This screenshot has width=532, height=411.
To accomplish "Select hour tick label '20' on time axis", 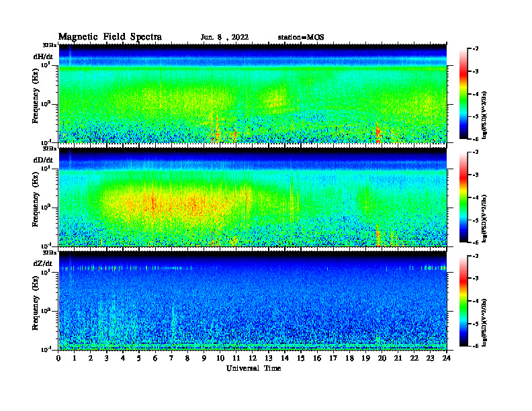I will coord(382,359).
